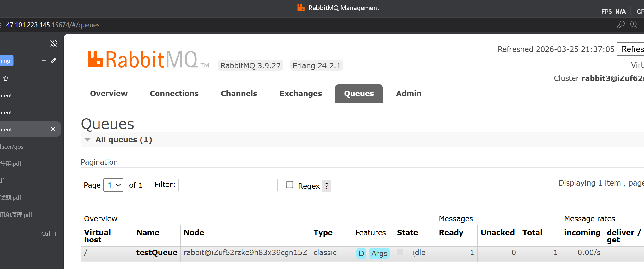Switch to the Exchanges tab

click(300, 94)
